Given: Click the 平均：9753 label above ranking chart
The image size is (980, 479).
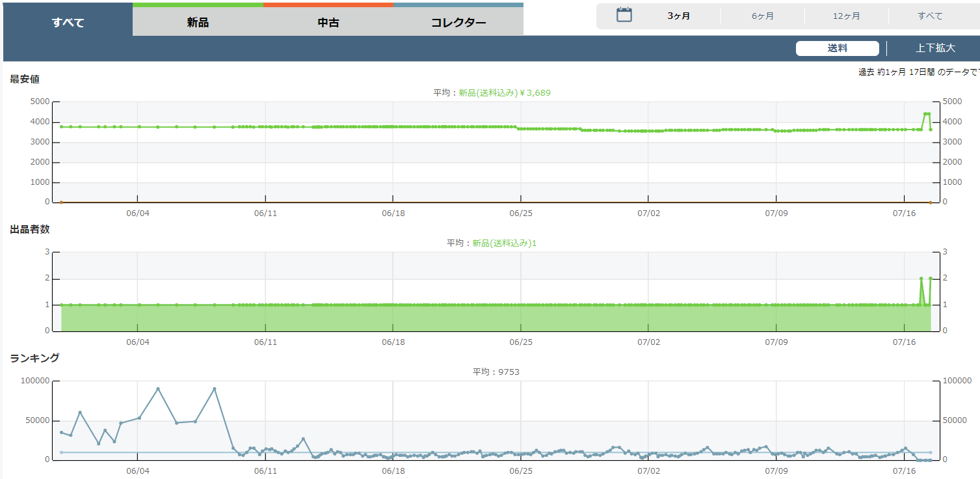Looking at the screenshot, I should pyautogui.click(x=496, y=372).
